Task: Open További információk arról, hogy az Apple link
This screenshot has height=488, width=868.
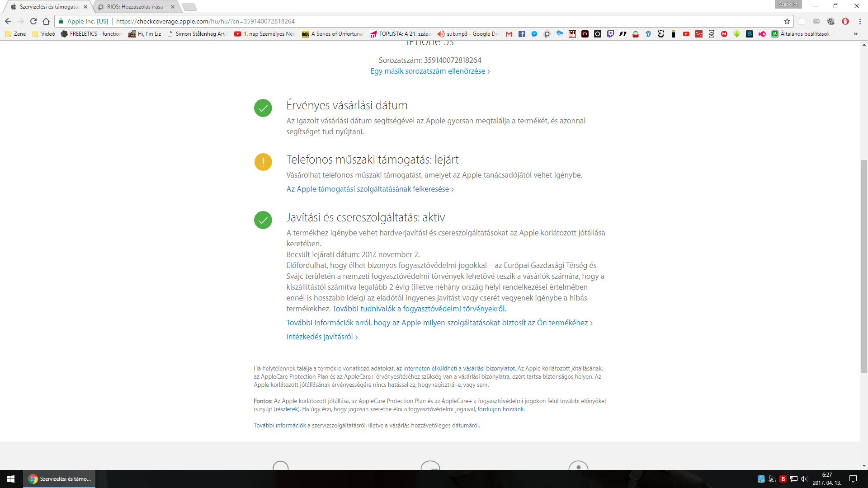Action: coord(439,323)
